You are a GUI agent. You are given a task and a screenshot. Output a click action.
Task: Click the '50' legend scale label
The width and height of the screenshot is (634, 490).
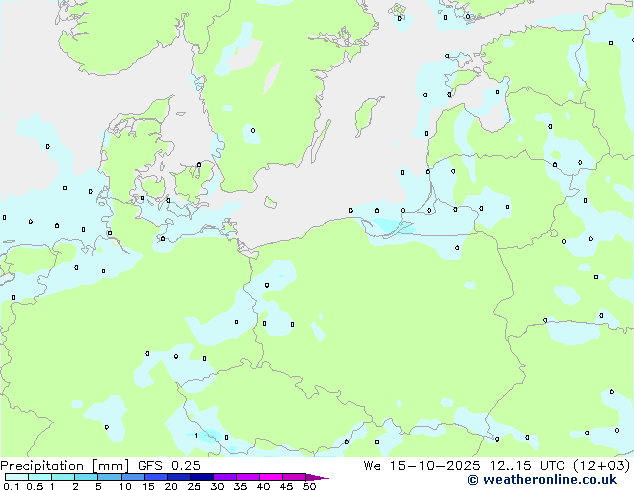click(x=309, y=486)
